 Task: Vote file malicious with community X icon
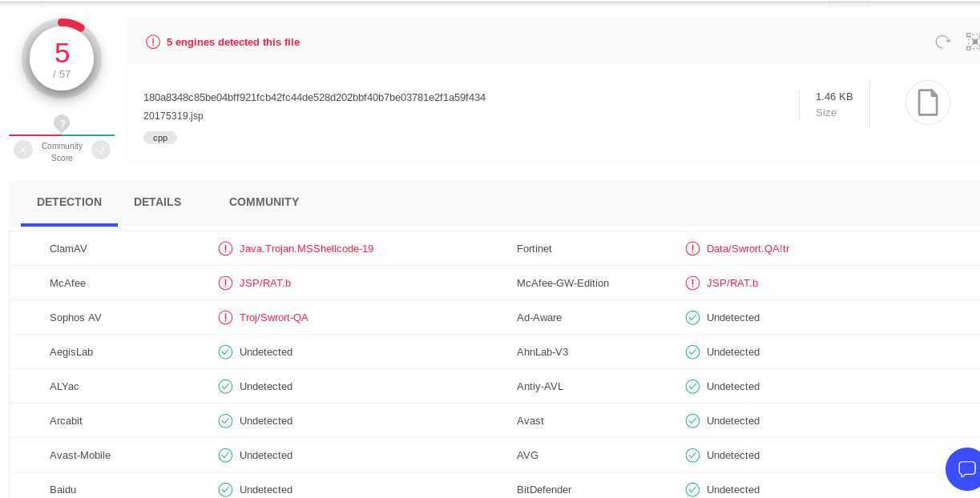[x=23, y=150]
